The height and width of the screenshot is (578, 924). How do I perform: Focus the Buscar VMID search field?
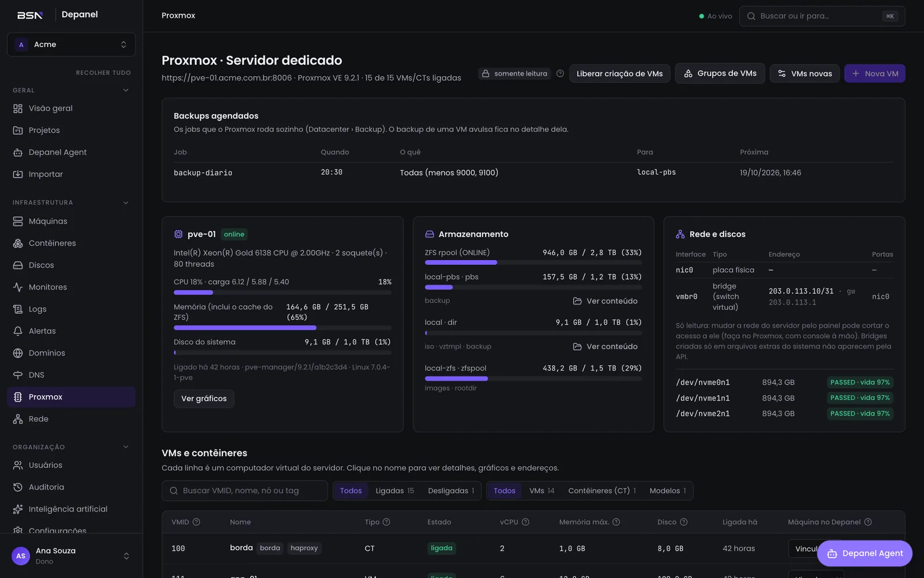click(x=245, y=491)
